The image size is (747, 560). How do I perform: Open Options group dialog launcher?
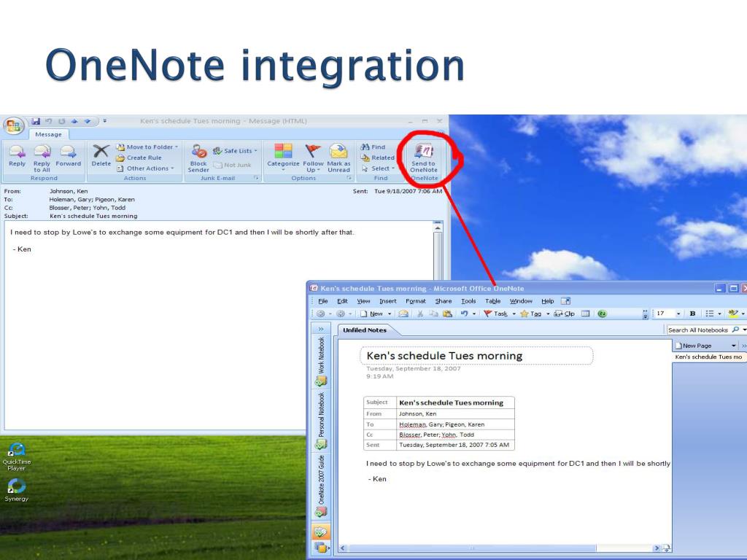point(349,178)
